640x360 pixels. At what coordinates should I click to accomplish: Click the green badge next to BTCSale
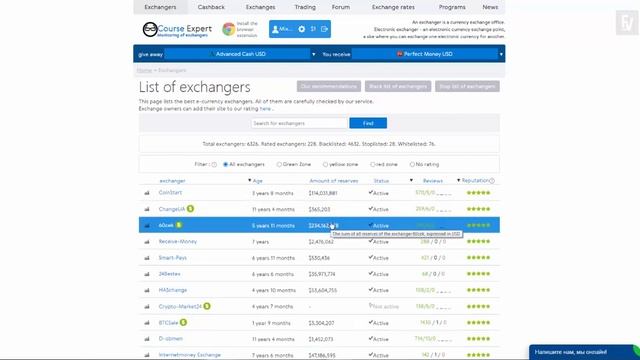[183, 322]
